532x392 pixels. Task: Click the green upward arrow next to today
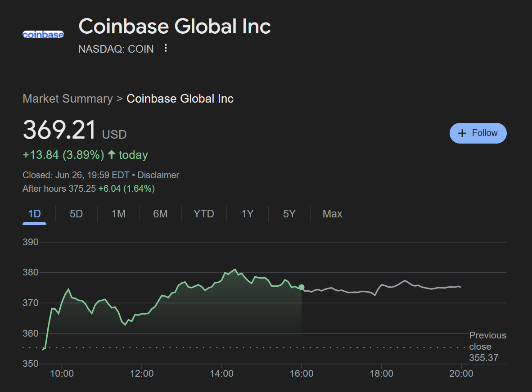tap(111, 155)
